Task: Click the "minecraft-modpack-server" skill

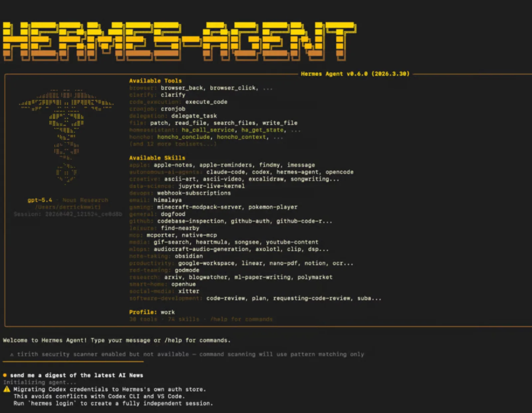Action: pyautogui.click(x=199, y=207)
